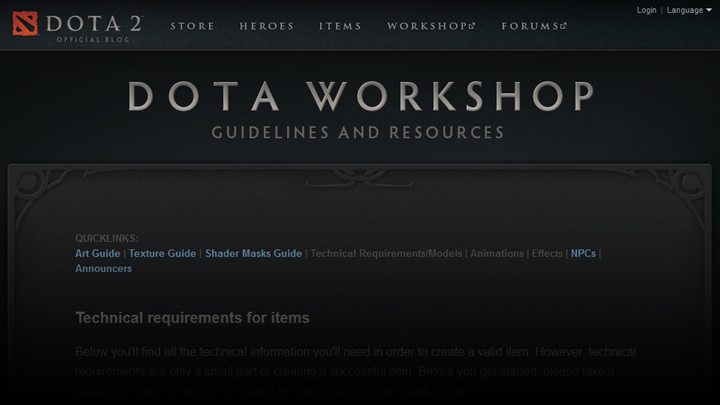The height and width of the screenshot is (405, 720).
Task: Open the Workshop external link
Action: (431, 26)
